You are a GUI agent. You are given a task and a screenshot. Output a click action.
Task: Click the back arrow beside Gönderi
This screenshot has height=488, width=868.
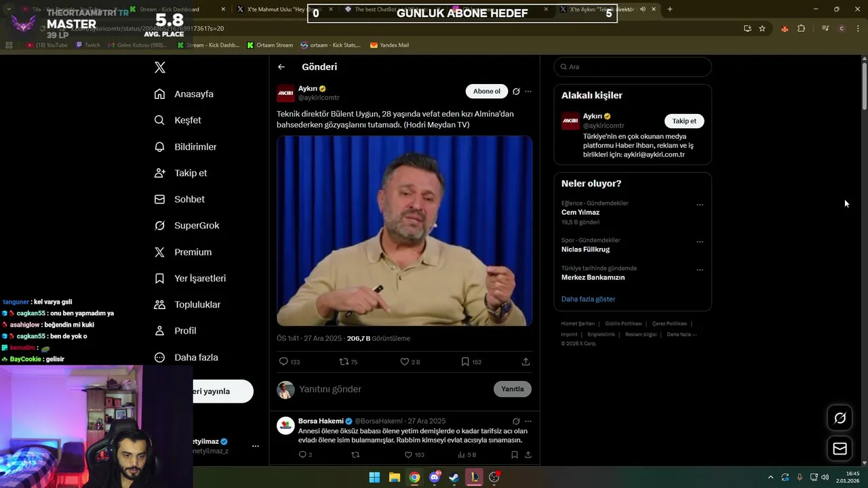click(281, 67)
